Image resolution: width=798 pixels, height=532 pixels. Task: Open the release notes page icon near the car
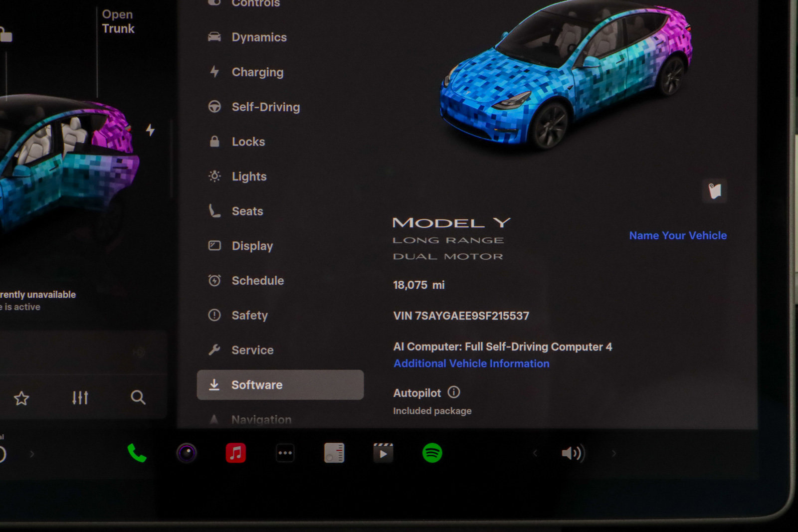[x=714, y=191]
